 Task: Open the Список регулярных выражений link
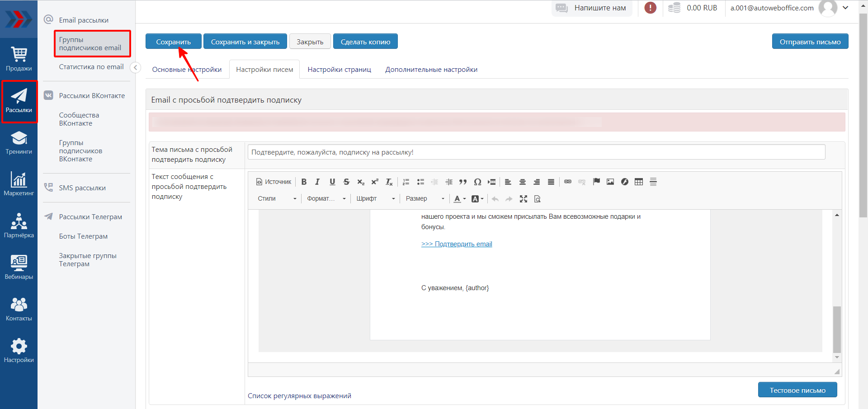point(299,396)
